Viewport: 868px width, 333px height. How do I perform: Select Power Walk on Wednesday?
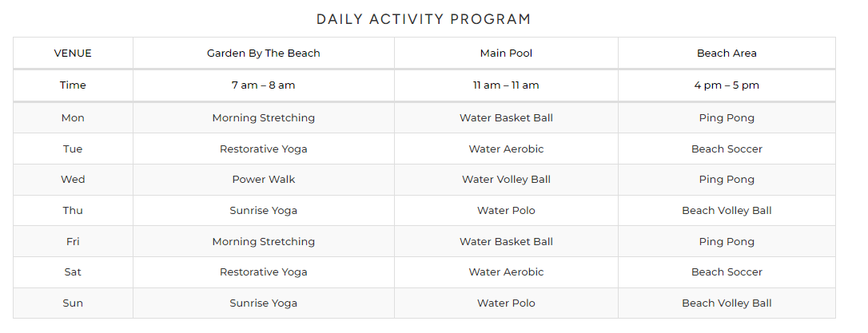[263, 180]
